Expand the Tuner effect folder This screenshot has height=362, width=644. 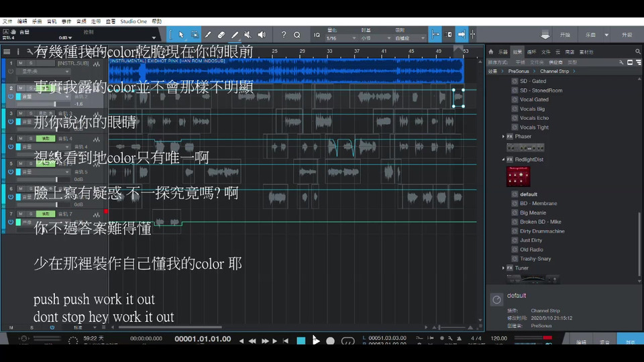click(504, 268)
